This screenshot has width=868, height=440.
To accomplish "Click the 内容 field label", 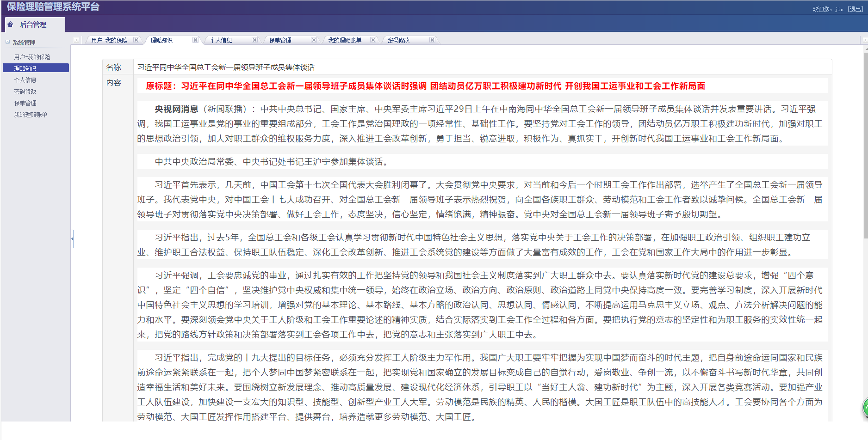I will (x=113, y=82).
